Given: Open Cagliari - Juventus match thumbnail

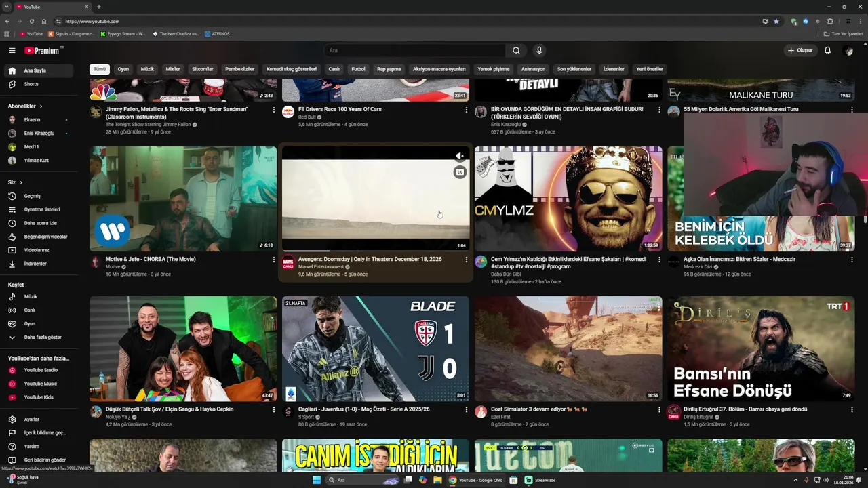Looking at the screenshot, I should tap(376, 348).
